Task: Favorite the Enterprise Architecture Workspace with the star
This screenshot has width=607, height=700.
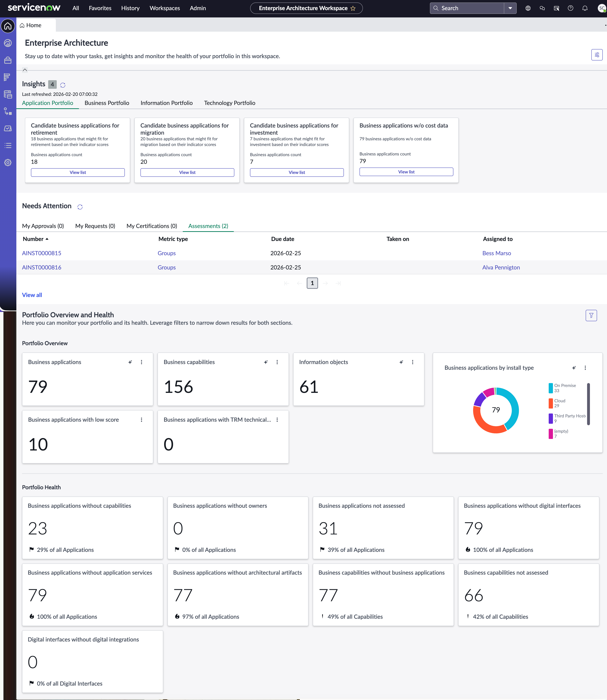Action: [353, 9]
